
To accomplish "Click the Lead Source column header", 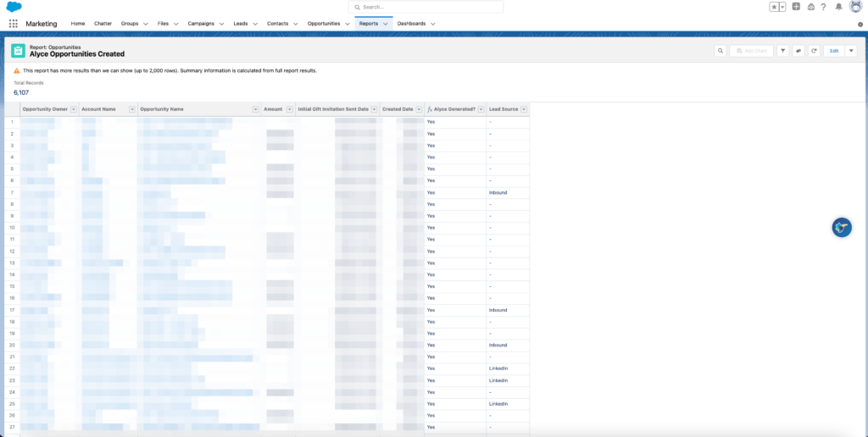I will 504,109.
